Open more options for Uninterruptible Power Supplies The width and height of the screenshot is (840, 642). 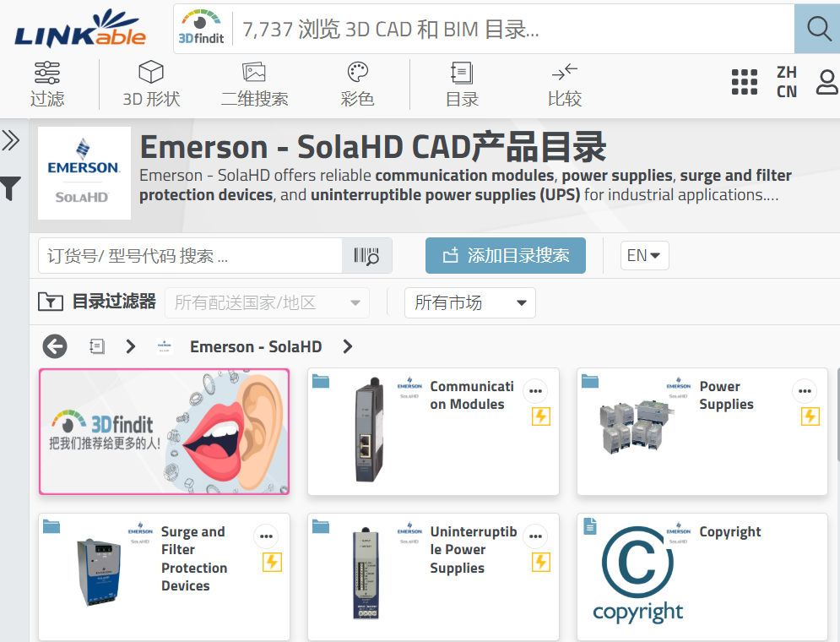coord(535,536)
